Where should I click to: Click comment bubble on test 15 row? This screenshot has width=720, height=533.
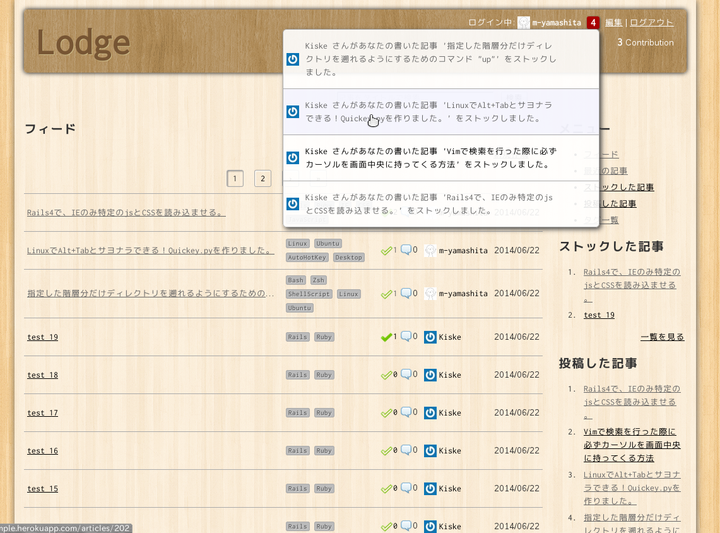click(406, 488)
